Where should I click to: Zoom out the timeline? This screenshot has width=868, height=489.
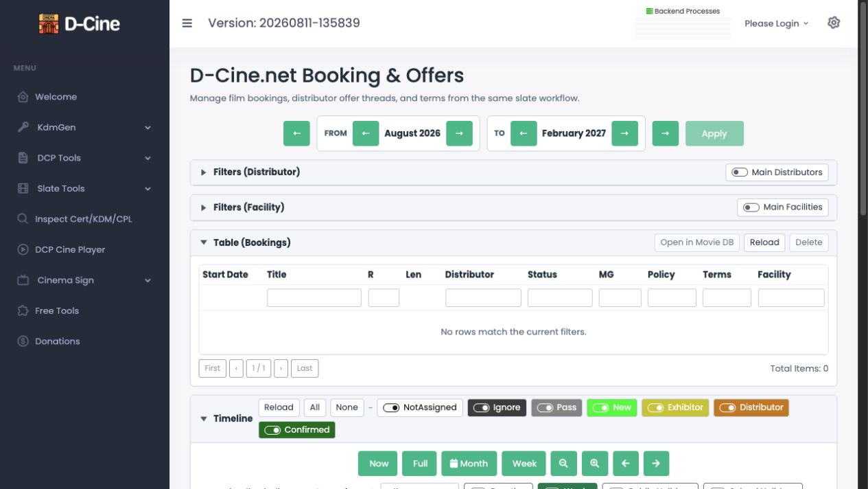point(563,464)
